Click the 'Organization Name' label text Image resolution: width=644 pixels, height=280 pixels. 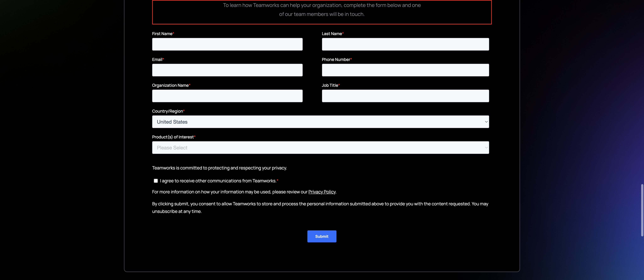(x=170, y=85)
